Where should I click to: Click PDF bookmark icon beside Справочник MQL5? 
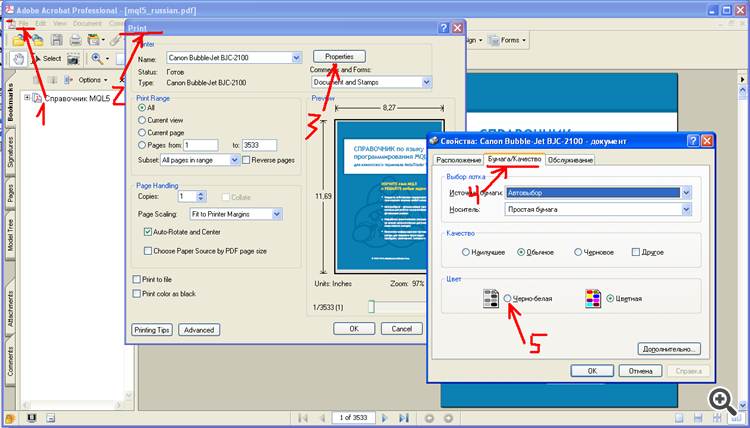[x=37, y=98]
